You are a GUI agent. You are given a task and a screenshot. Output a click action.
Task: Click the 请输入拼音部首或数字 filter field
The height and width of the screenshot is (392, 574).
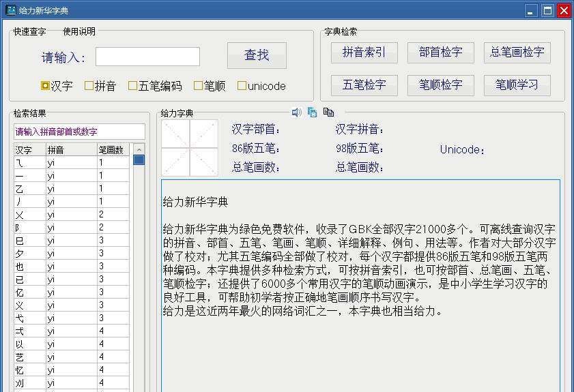coord(79,132)
